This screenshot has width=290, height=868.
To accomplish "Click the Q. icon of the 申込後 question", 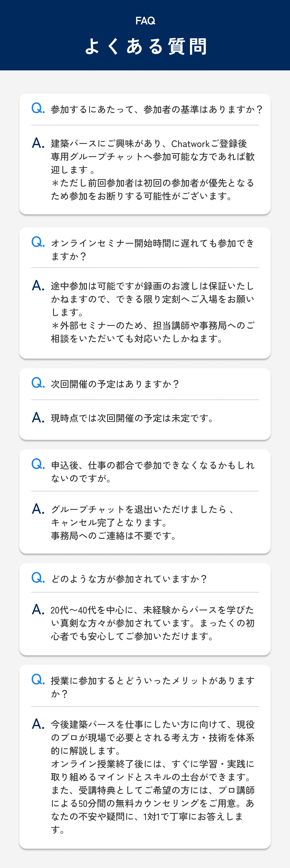I will tap(38, 464).
